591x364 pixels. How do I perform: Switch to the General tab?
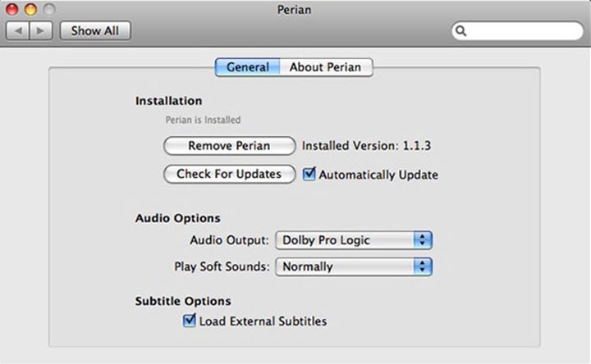(x=248, y=67)
